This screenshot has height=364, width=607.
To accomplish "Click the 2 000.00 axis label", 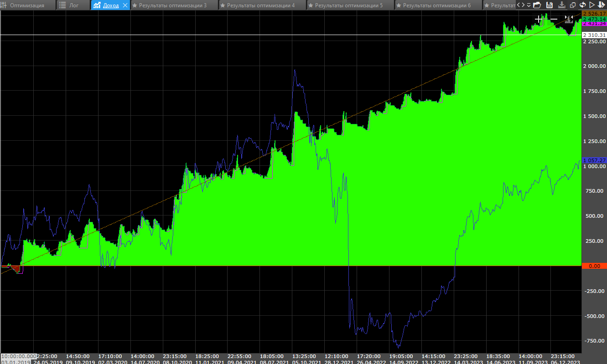I will tap(594, 66).
